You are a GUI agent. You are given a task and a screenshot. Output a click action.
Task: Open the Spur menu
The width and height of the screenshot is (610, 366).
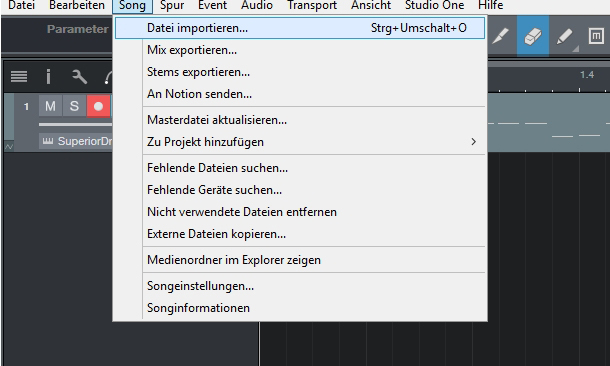point(172,6)
